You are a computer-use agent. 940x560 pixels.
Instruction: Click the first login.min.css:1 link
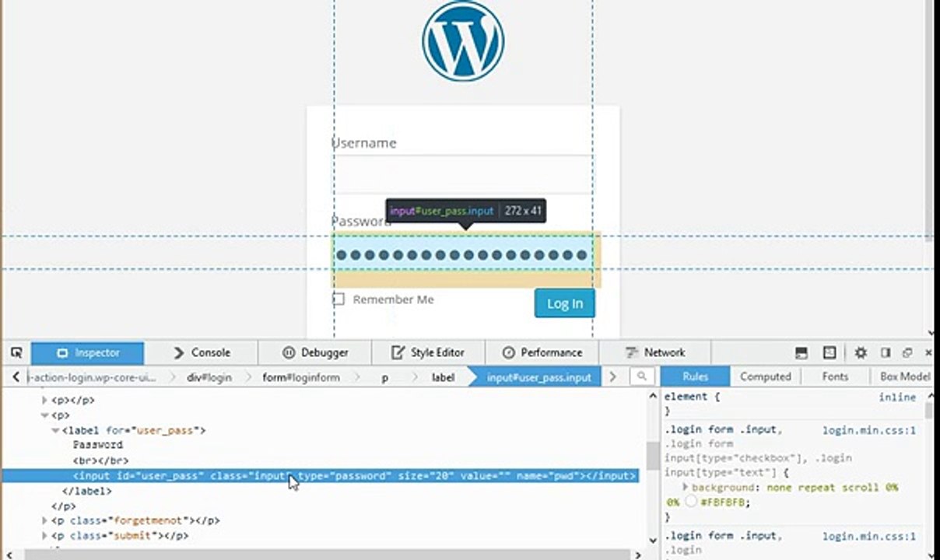click(x=869, y=429)
